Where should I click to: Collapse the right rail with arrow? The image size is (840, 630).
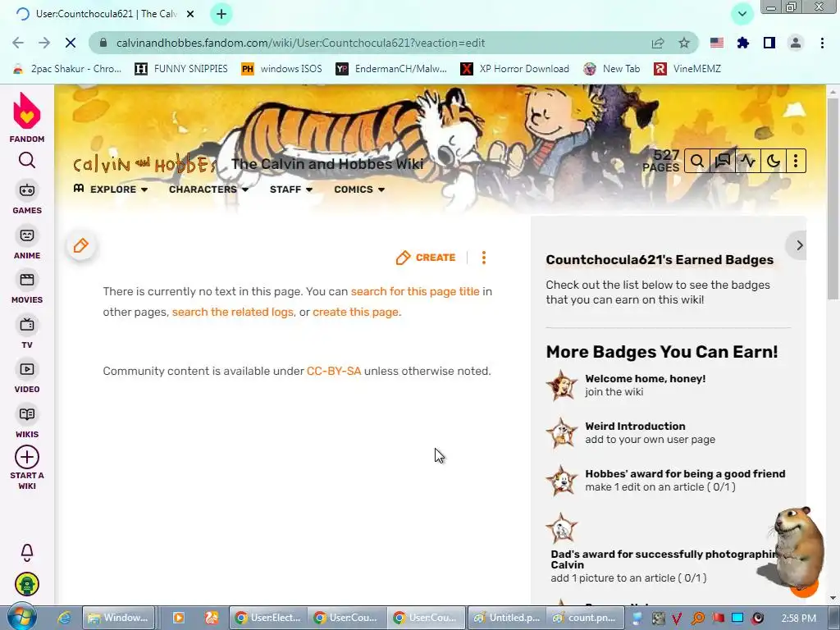click(x=799, y=245)
